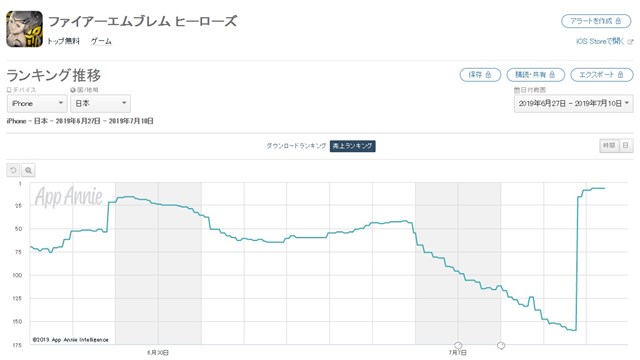Click the トップ無料 category tab
The height and width of the screenshot is (360, 640).
coord(63,41)
